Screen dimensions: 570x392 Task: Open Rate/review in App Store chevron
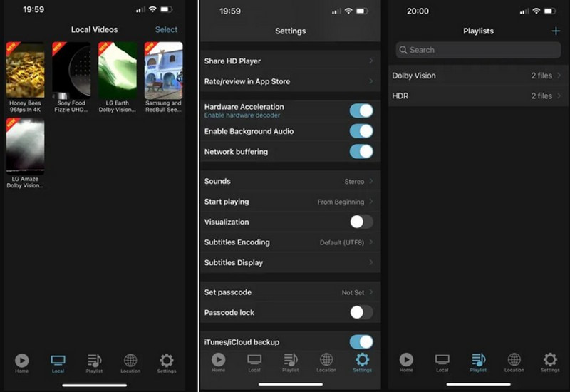pos(370,81)
